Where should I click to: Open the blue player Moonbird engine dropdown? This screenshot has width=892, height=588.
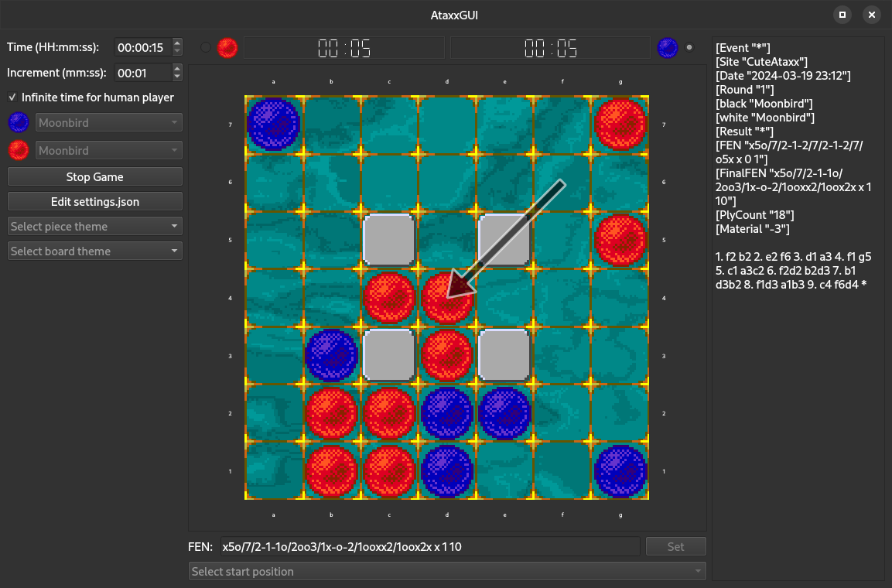(108, 122)
